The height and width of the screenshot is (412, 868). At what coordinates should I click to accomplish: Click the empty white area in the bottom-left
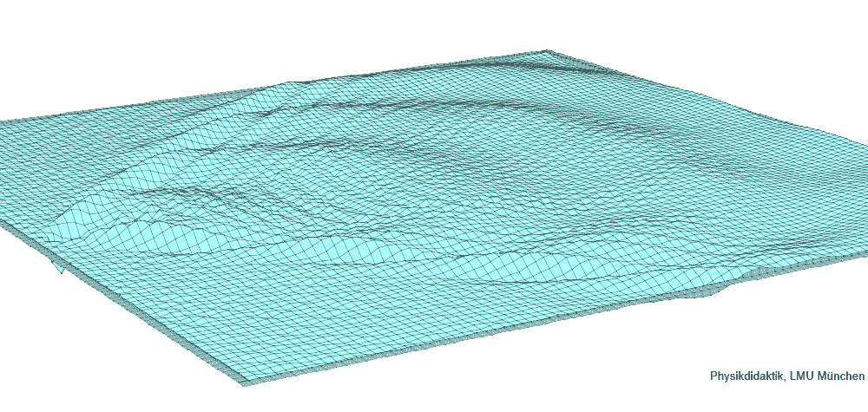(69, 364)
